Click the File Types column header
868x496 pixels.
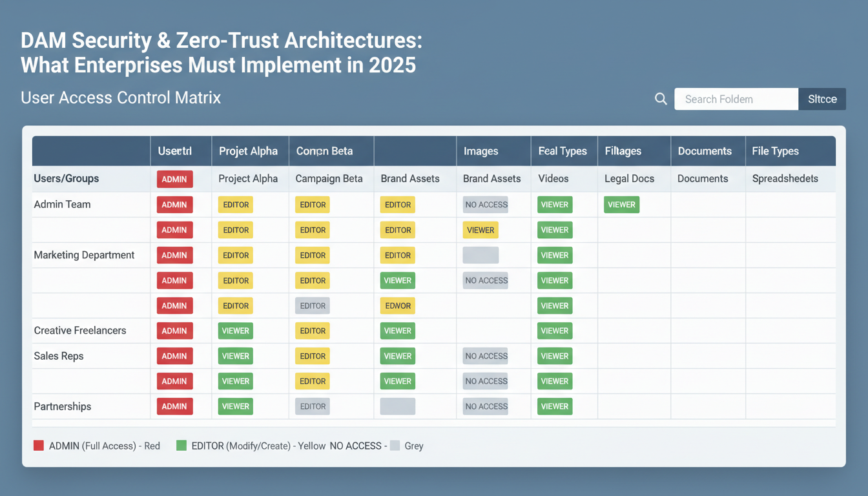pos(776,150)
